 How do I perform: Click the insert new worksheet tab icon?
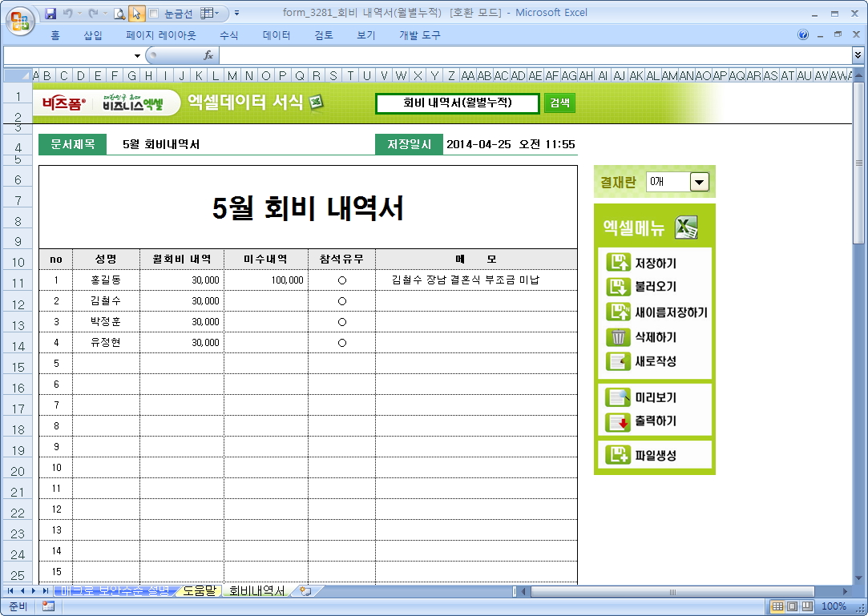pyautogui.click(x=305, y=591)
